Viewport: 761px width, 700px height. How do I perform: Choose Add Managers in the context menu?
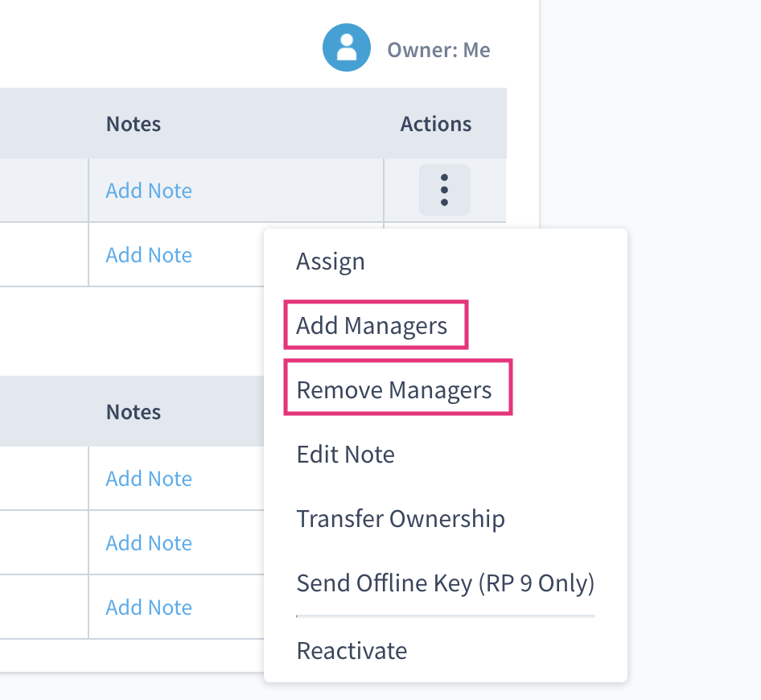[x=372, y=326]
